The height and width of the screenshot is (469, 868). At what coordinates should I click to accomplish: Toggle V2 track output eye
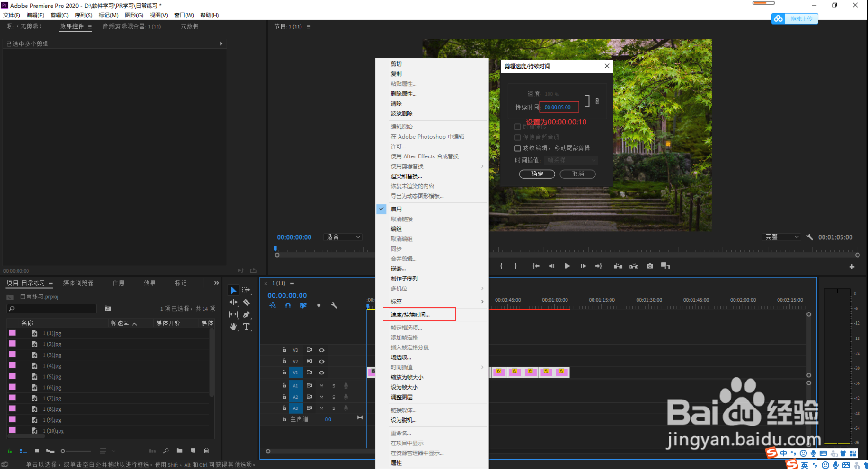pyautogui.click(x=322, y=361)
